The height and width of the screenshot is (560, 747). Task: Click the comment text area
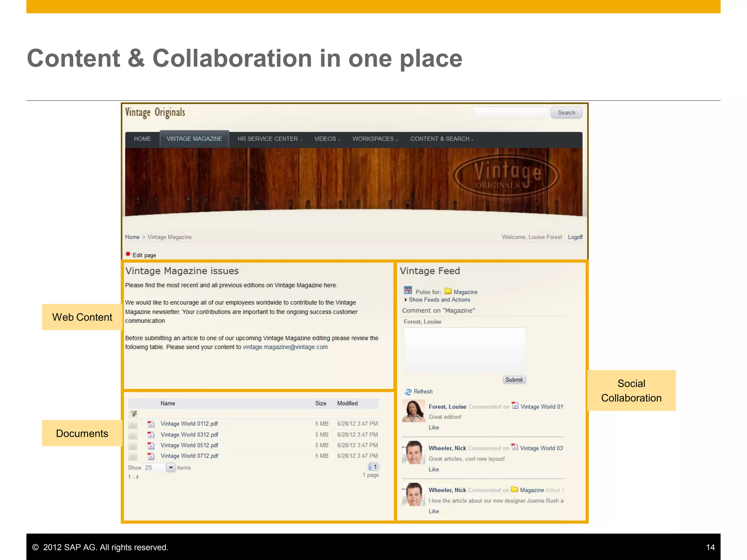465,350
